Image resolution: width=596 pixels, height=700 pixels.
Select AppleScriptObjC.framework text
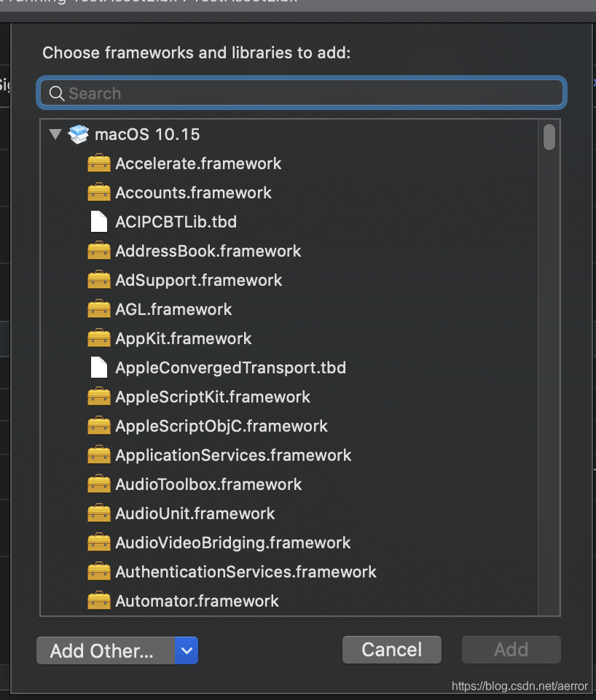coord(221,426)
